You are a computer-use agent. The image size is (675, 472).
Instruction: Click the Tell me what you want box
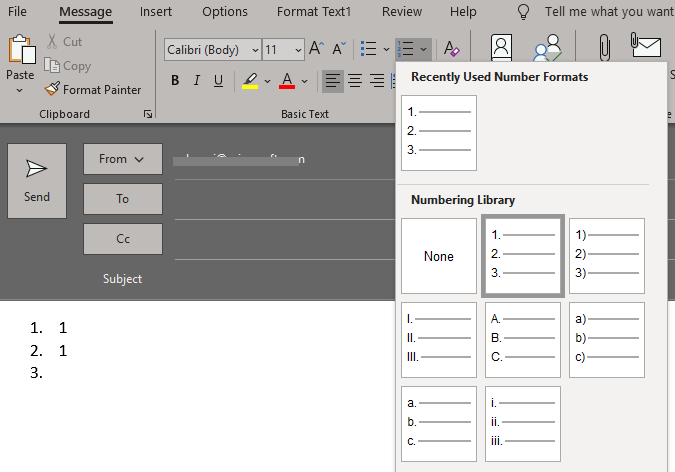609,12
